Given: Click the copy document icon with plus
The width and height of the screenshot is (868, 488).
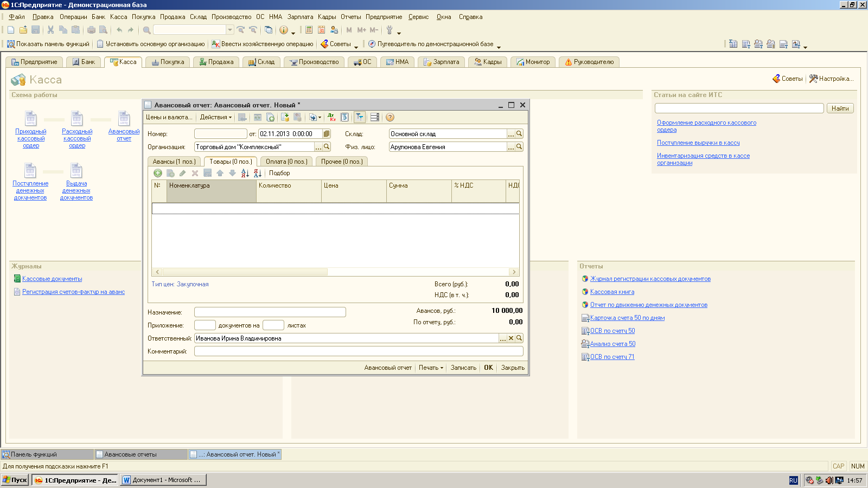Looking at the screenshot, I should coord(270,117).
